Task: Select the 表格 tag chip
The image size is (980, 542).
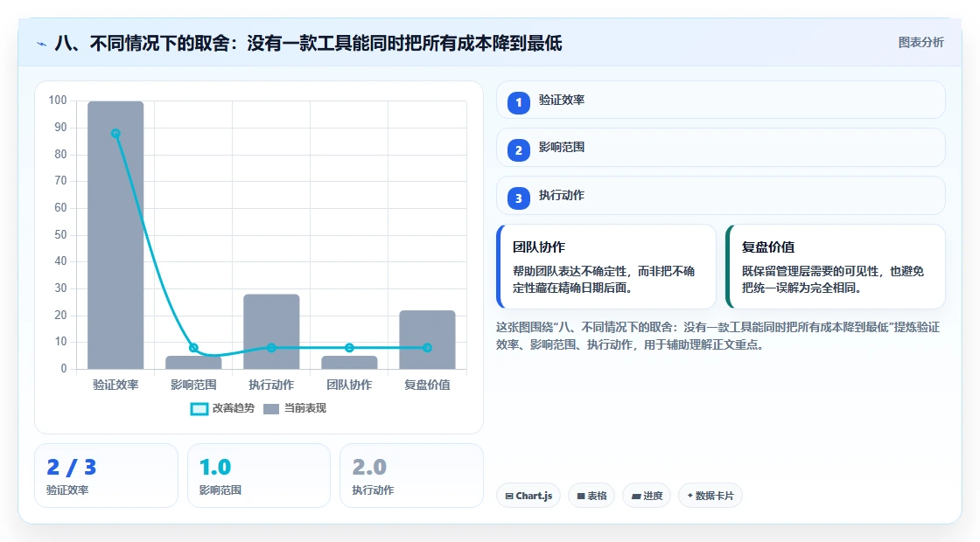Action: click(591, 496)
